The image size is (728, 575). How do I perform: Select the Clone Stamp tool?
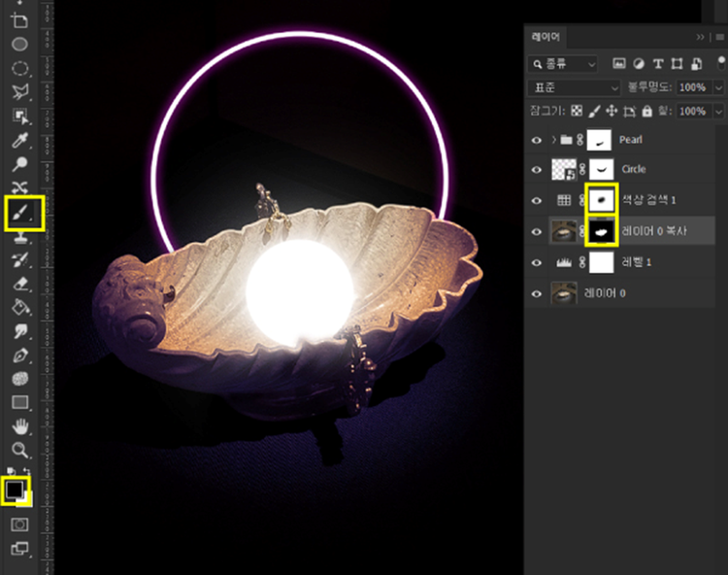(x=19, y=237)
